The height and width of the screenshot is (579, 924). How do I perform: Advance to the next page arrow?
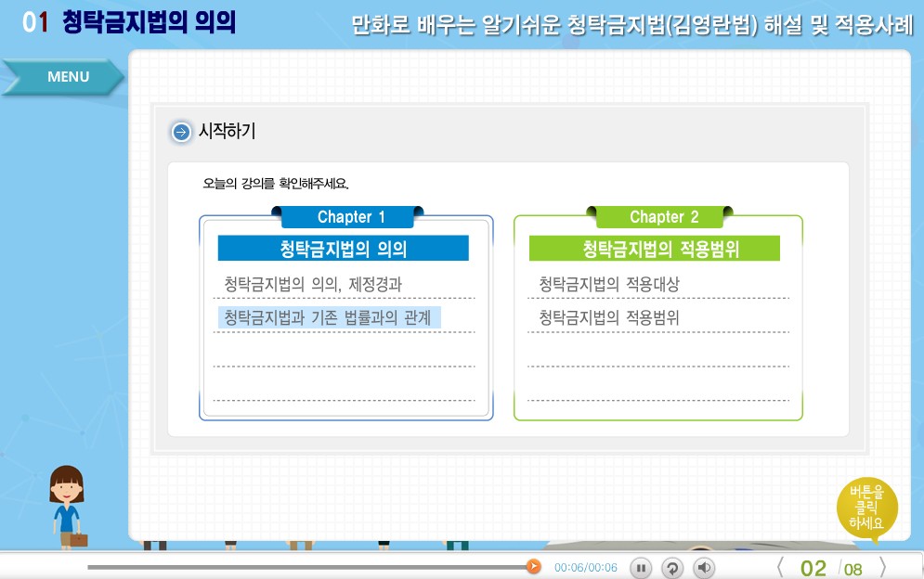(882, 567)
